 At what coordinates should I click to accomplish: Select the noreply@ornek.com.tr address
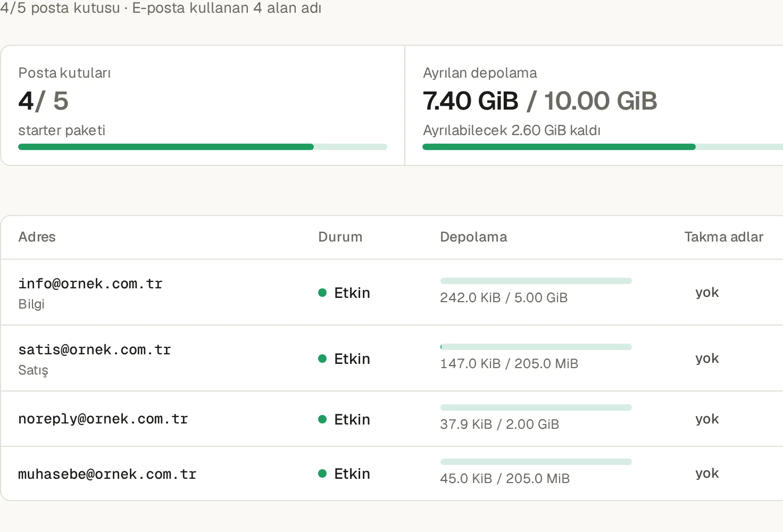[103, 419]
